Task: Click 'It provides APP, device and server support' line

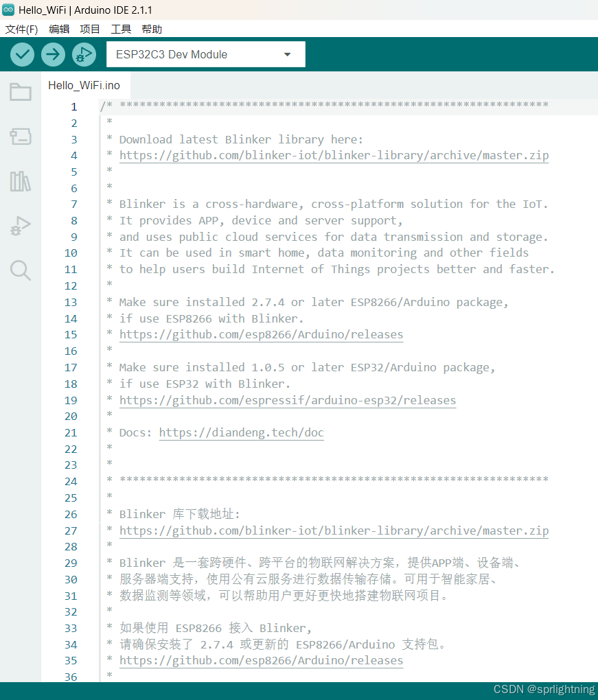Action: [x=261, y=220]
